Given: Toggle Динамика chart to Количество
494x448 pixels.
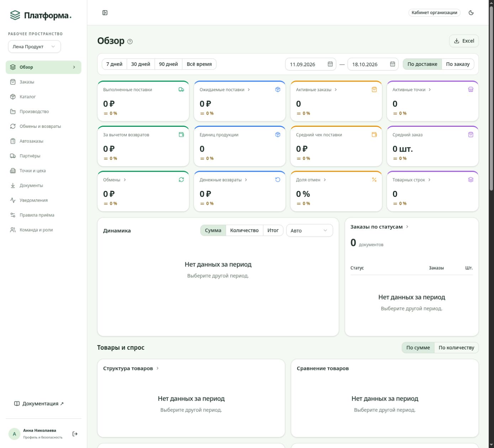Looking at the screenshot, I should click(244, 230).
